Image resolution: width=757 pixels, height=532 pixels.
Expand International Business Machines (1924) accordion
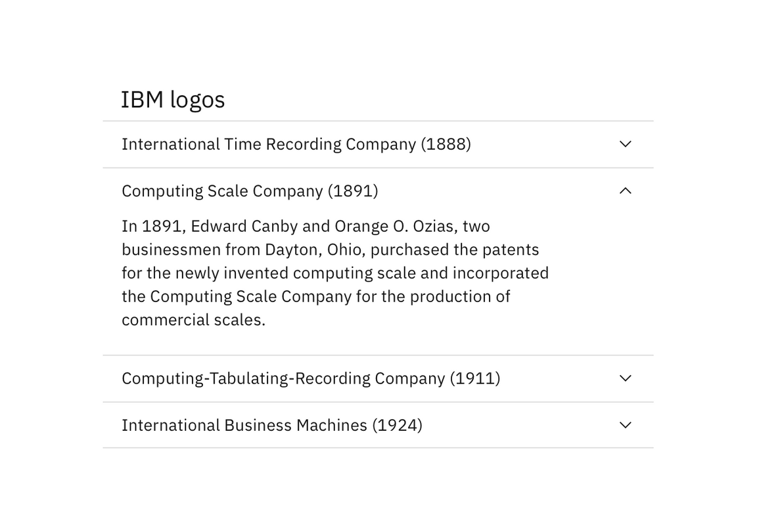271,425
